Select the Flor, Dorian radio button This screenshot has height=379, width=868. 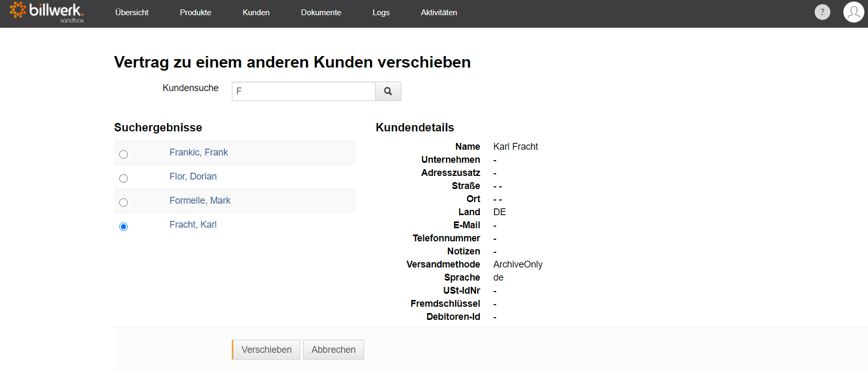(123, 179)
